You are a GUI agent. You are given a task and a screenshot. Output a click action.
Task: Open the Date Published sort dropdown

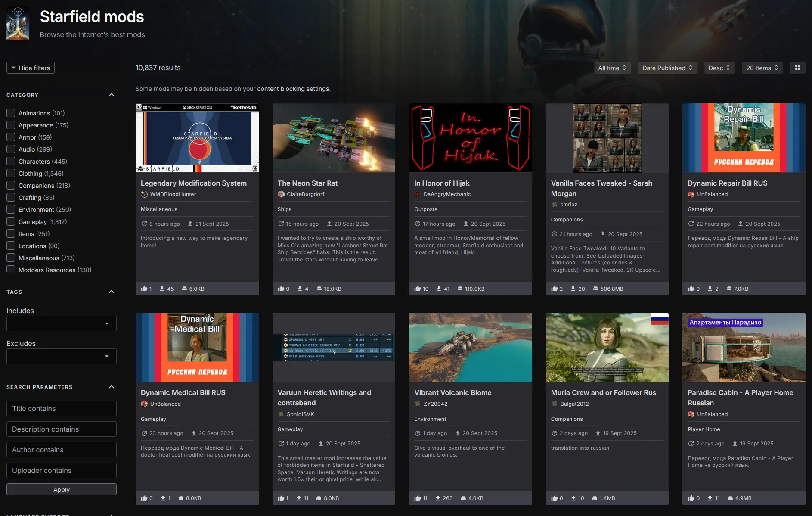[x=667, y=68]
